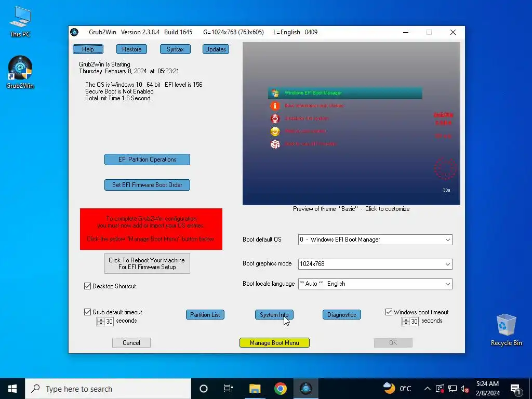
Task: Uncheck Windows boot timeout checkbox
Action: 389,312
